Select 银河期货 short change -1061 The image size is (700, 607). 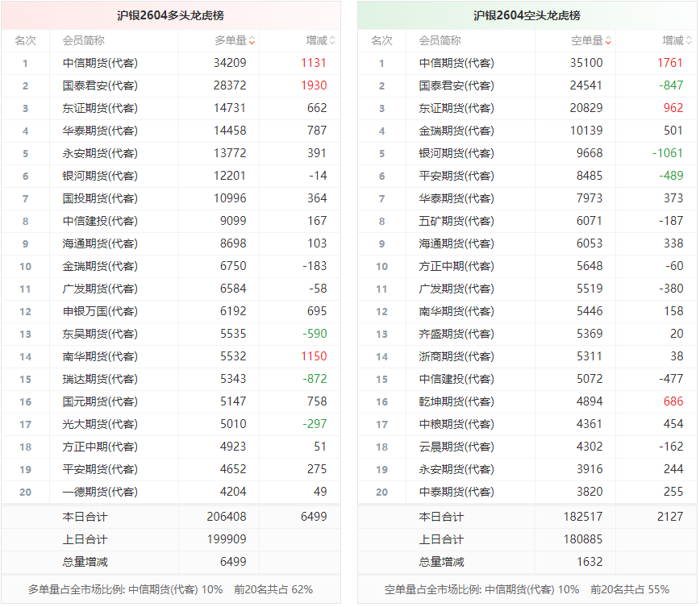click(668, 153)
